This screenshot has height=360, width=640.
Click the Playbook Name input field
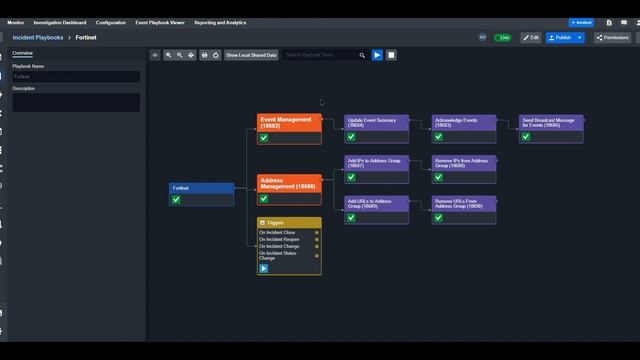76,77
